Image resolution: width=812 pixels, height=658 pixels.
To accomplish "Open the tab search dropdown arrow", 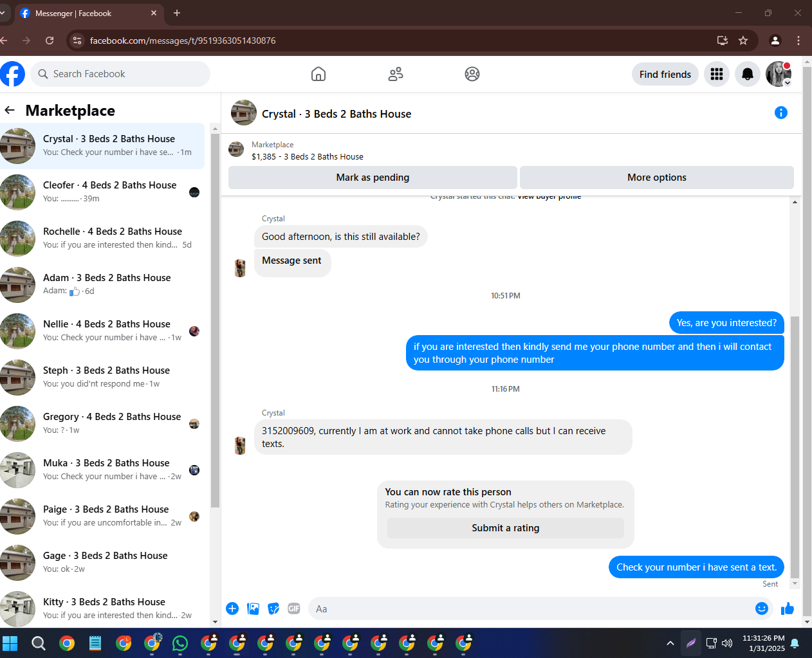I will [3, 13].
